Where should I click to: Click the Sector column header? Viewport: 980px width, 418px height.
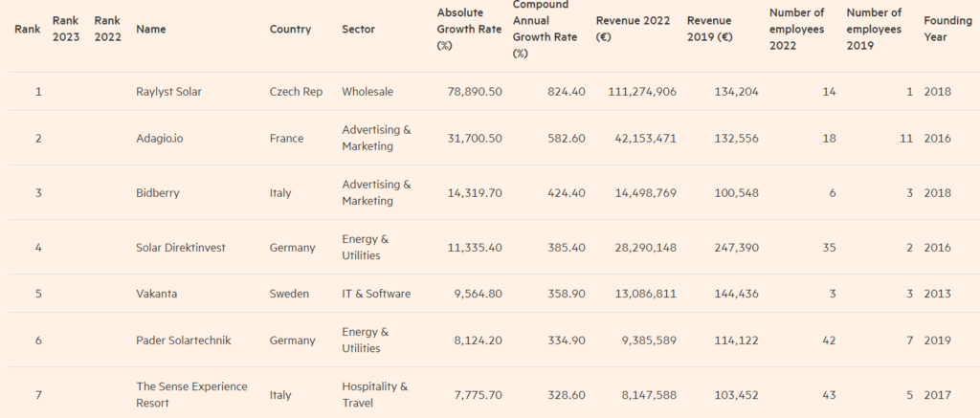point(358,29)
